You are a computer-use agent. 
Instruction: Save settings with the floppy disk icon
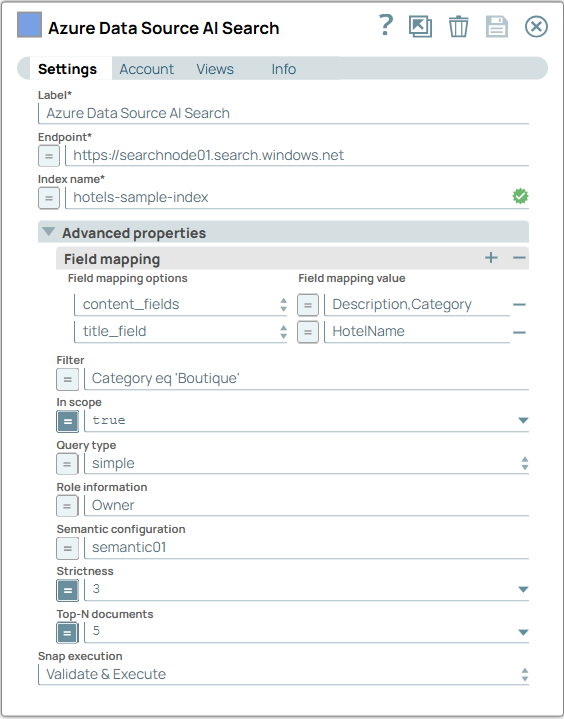click(497, 27)
